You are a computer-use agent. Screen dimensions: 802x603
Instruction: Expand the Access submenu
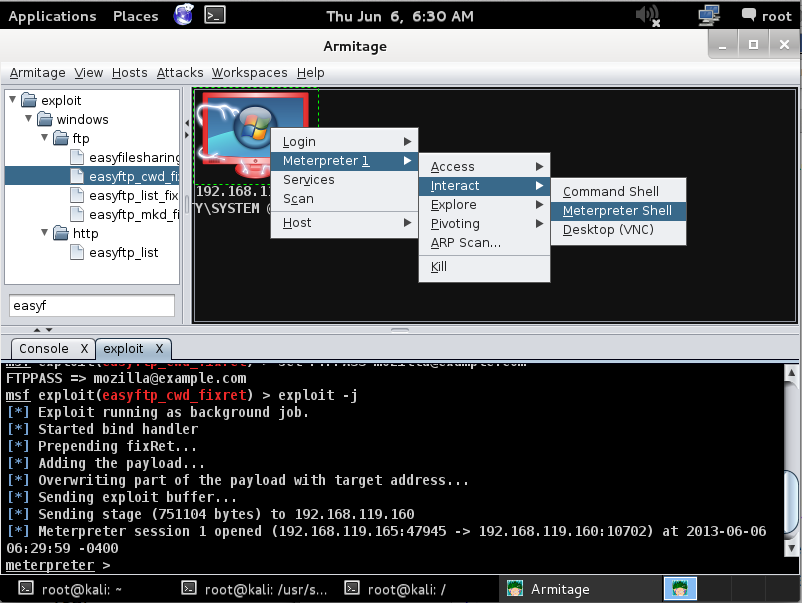click(484, 167)
